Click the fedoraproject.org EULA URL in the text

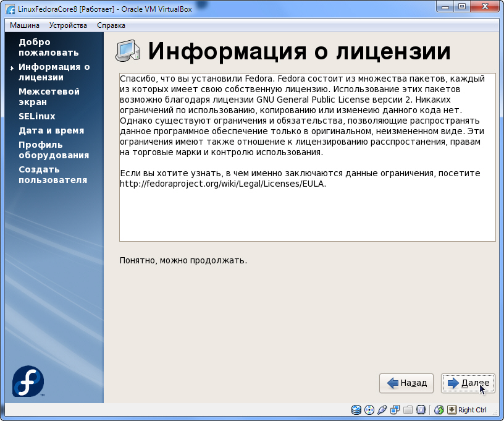[x=223, y=184]
